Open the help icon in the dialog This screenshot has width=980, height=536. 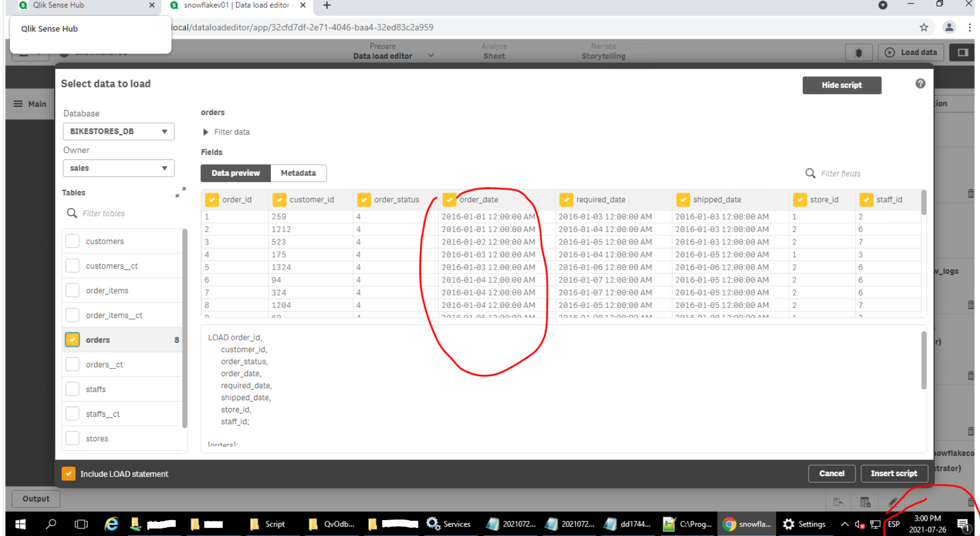[x=920, y=84]
